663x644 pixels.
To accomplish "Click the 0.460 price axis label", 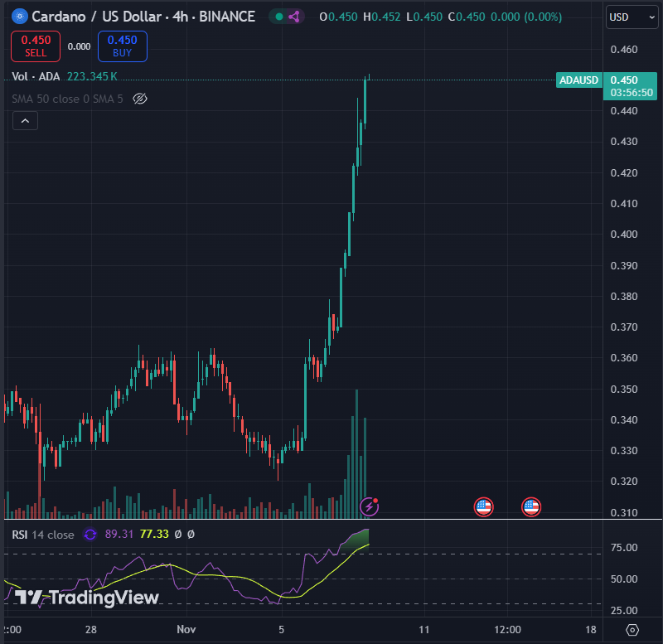I will point(624,50).
